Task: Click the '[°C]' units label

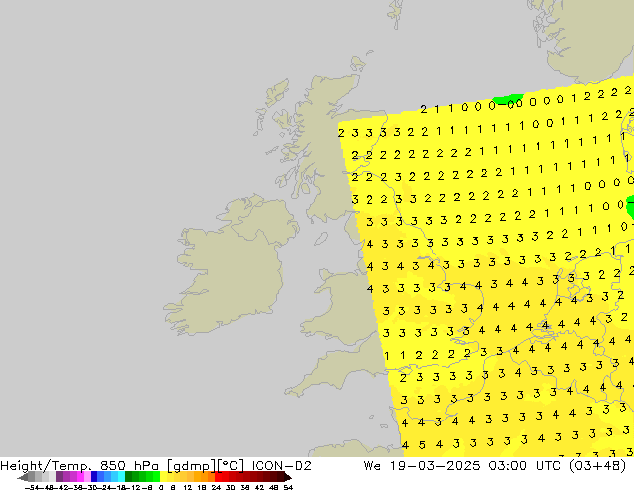Action: pyautogui.click(x=230, y=466)
